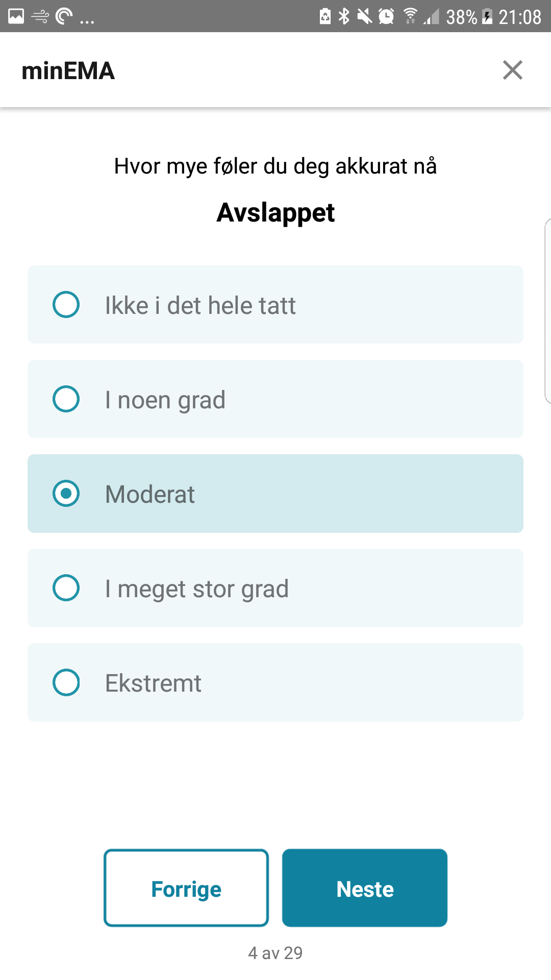The width and height of the screenshot is (551, 980).
Task: Go back with the Forrige button
Action: 186,888
